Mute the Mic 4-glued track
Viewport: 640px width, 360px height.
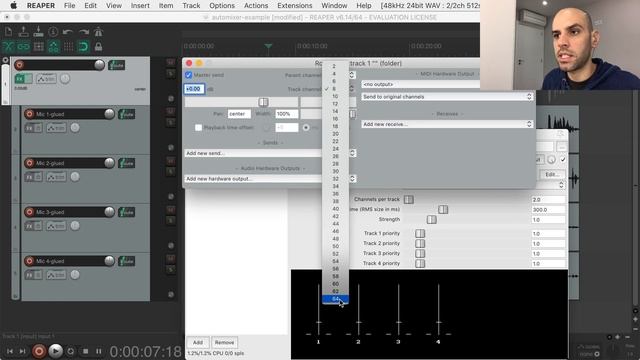click(x=171, y=258)
